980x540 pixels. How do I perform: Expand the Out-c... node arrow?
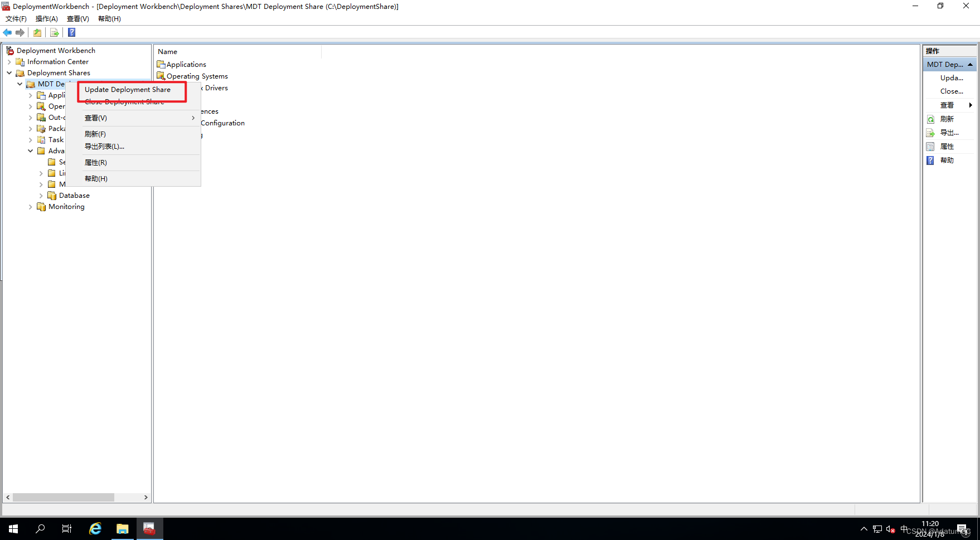pyautogui.click(x=30, y=118)
